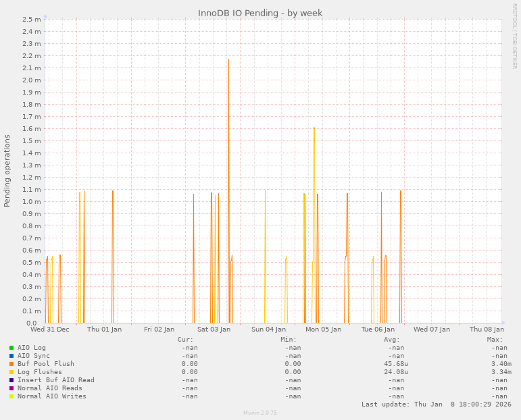Click the 'Sun 04 Jan' x-axis label
Screen dimensions: 521x420
(x=268, y=330)
